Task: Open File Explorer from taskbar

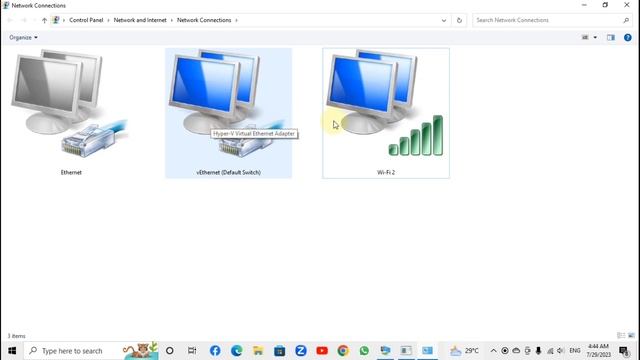Action: 258,351
